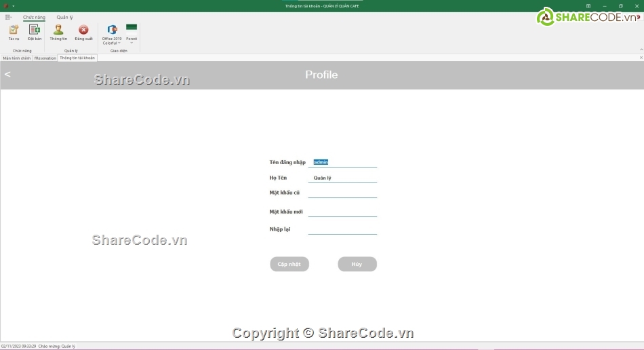Switch to the Màn hình chính document tab

coord(16,58)
